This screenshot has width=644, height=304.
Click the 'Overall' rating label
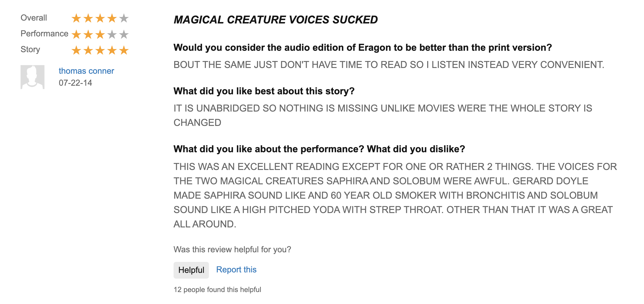pyautogui.click(x=34, y=18)
